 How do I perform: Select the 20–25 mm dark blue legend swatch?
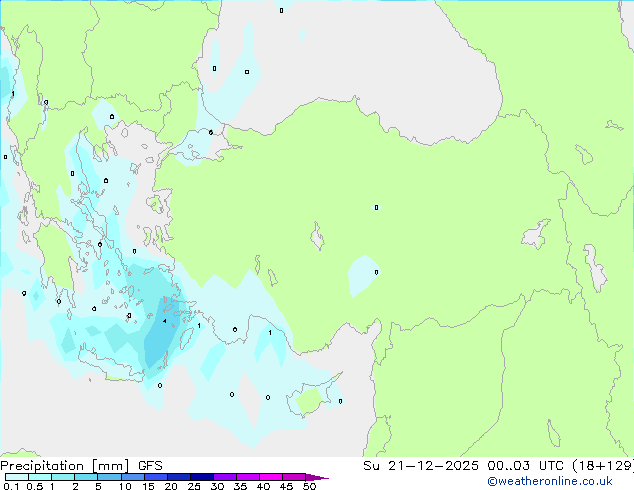(x=179, y=477)
